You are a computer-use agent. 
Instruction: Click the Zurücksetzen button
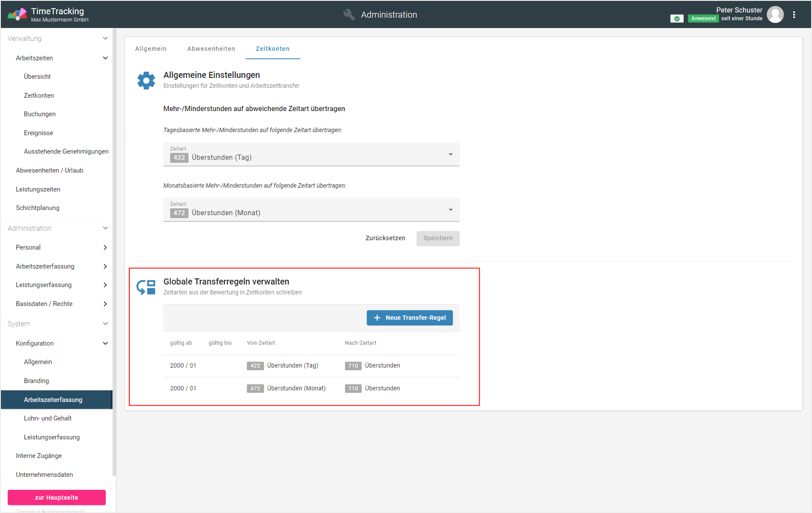(x=385, y=238)
